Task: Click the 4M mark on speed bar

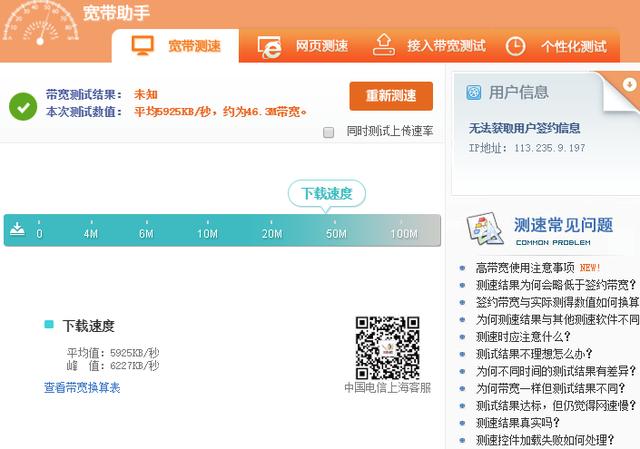Action: [91, 233]
